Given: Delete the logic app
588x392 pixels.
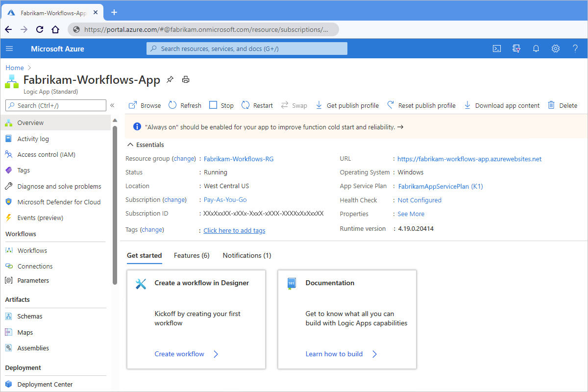Looking at the screenshot, I should point(563,105).
